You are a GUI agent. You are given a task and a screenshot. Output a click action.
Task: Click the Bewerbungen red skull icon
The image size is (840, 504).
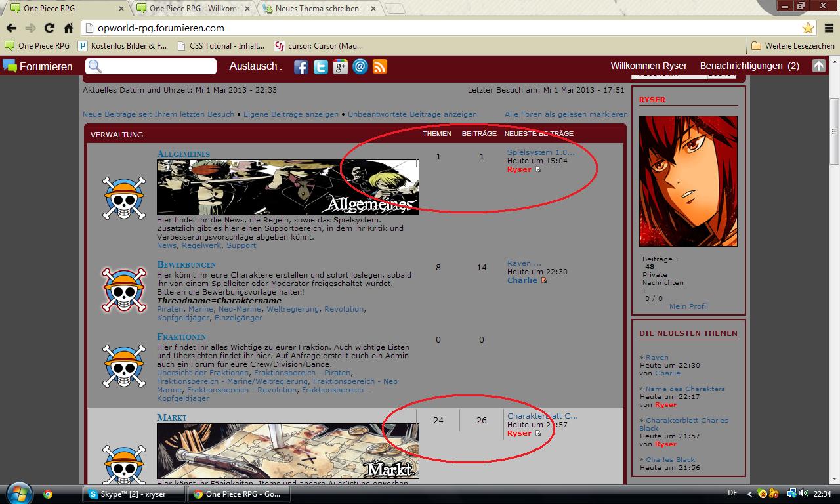pos(124,289)
